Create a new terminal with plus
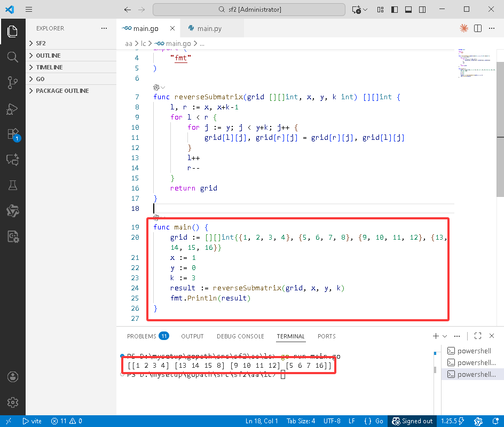The width and height of the screenshot is (504, 427). click(436, 336)
